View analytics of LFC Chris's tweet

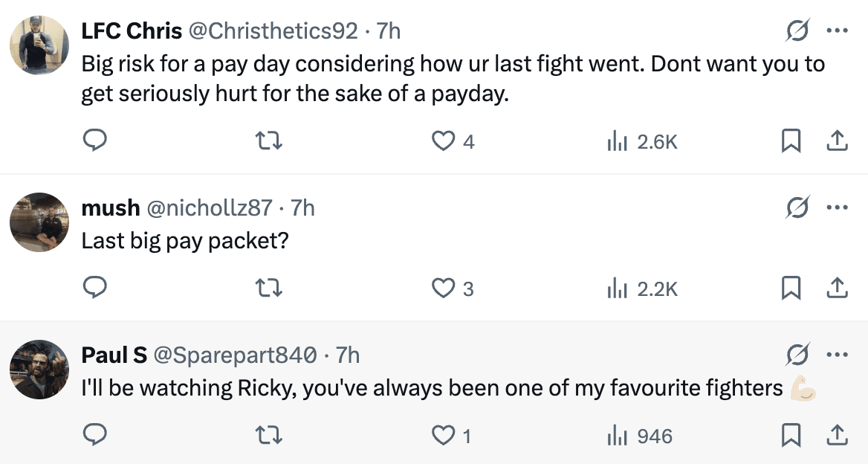point(618,141)
